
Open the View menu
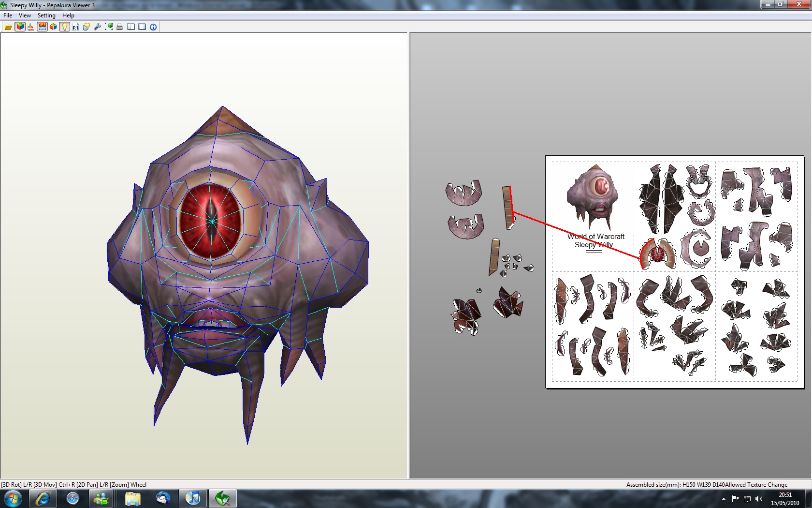25,15
